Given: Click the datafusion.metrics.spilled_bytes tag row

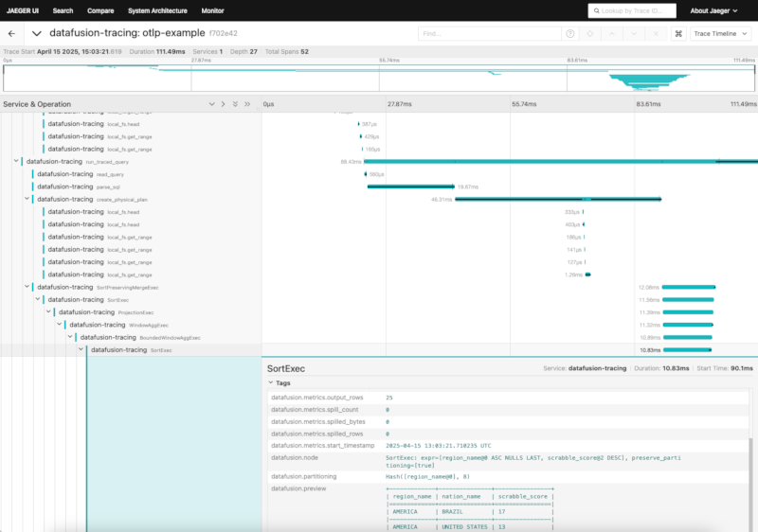Looking at the screenshot, I should click(508, 422).
